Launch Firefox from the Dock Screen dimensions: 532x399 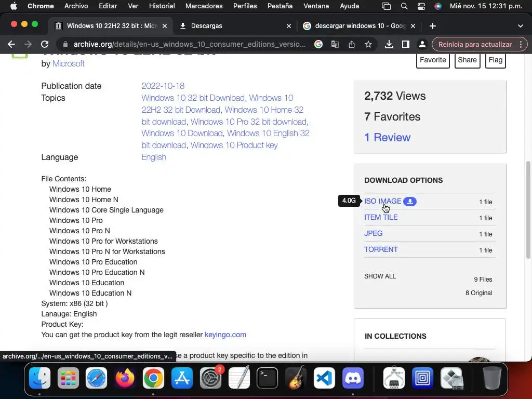[125, 378]
